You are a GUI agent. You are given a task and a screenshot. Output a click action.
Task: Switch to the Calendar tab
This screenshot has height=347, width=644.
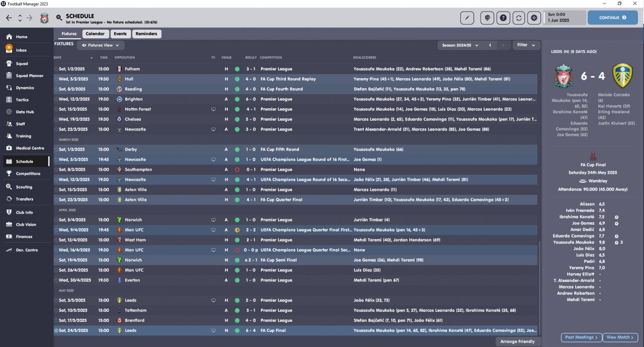pos(95,34)
